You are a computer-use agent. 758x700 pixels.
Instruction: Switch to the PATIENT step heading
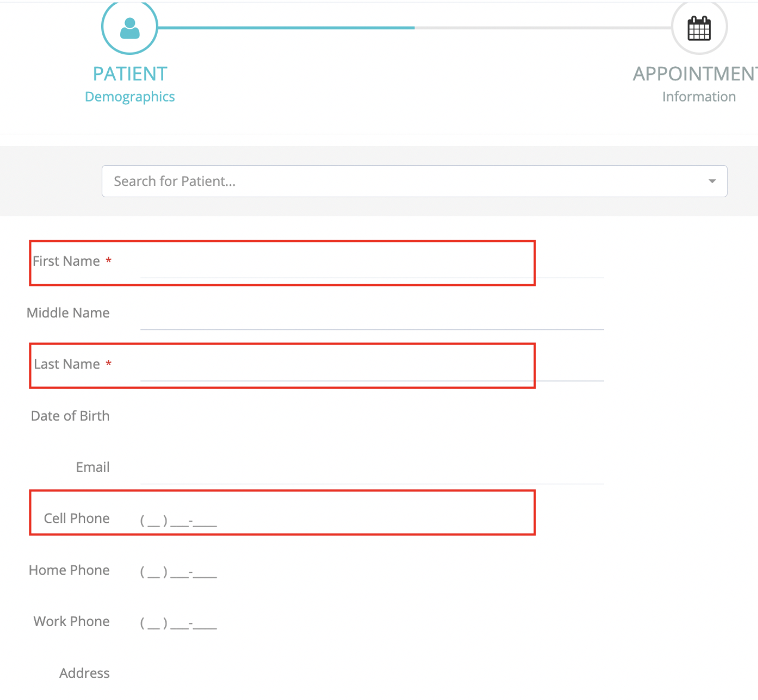pos(130,74)
